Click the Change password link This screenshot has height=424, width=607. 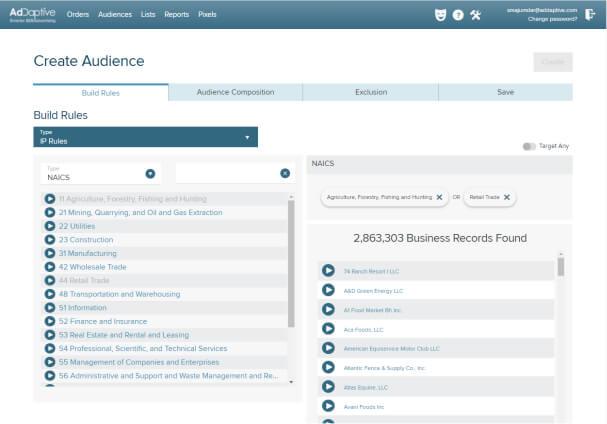coord(552,19)
